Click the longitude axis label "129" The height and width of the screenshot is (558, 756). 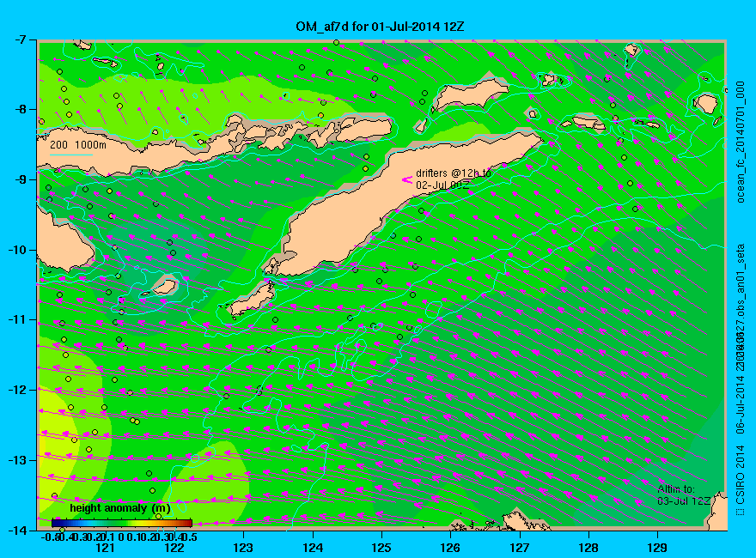657,548
